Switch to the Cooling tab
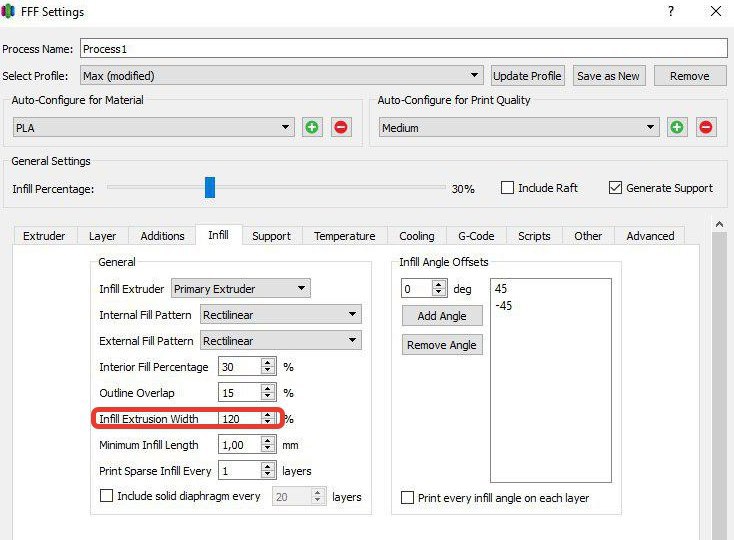This screenshot has height=540, width=734. pyautogui.click(x=417, y=236)
